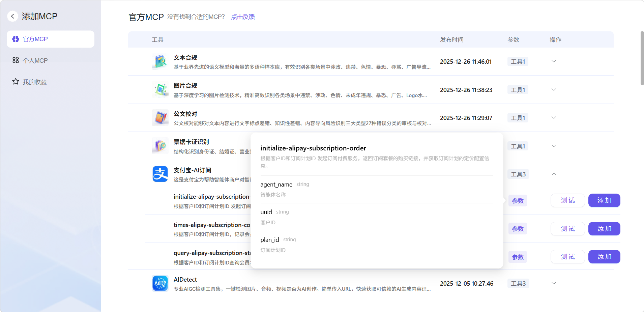Click publish time 2025-12-05 10:27:46
Image resolution: width=644 pixels, height=312 pixels.
pos(467,284)
